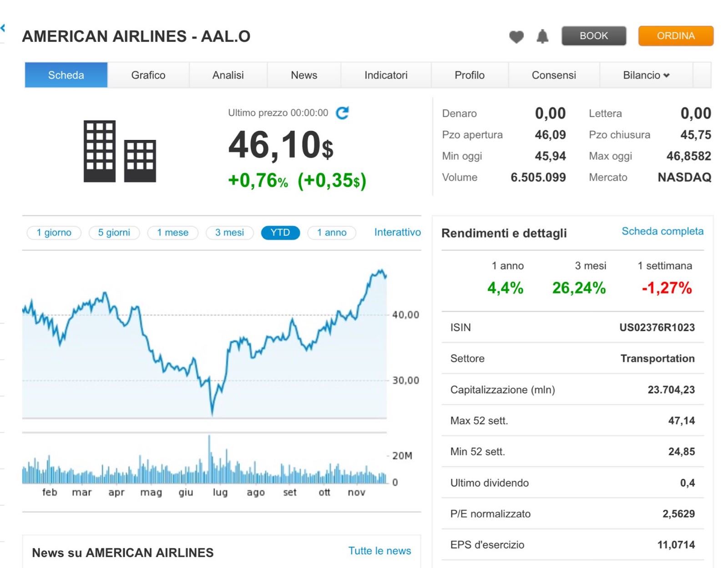Click the AMERICAN AIRLINES - AAL.O title
728x568 pixels.
[136, 36]
